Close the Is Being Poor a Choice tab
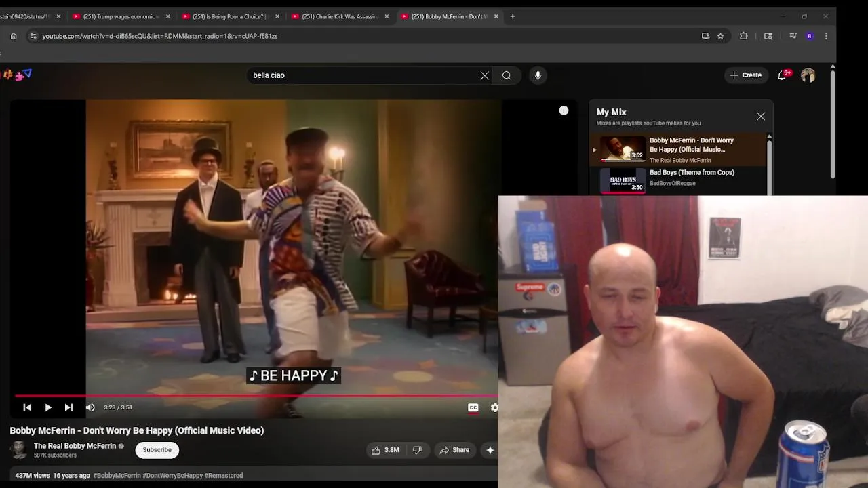The height and width of the screenshot is (488, 868). [277, 16]
